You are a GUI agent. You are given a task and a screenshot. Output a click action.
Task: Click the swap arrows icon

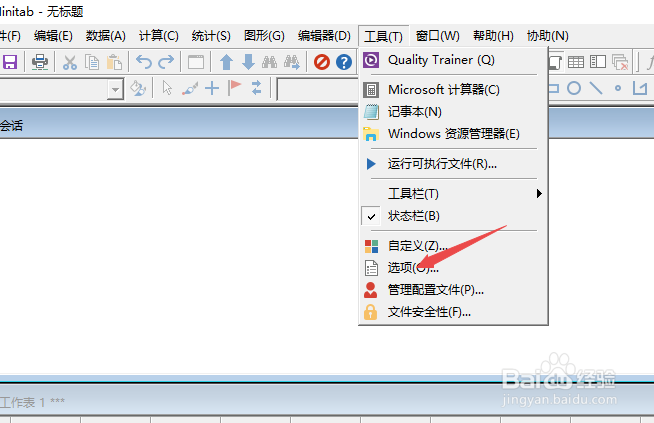(x=257, y=88)
